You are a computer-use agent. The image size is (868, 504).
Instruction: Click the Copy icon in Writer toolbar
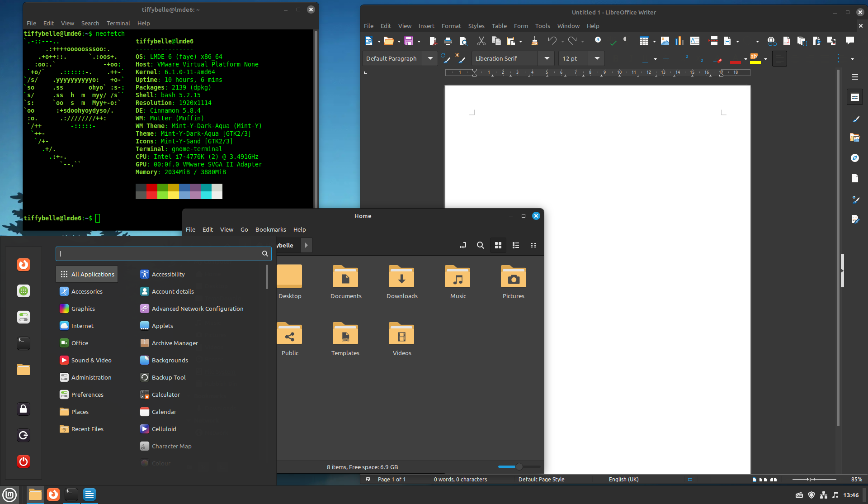point(496,41)
